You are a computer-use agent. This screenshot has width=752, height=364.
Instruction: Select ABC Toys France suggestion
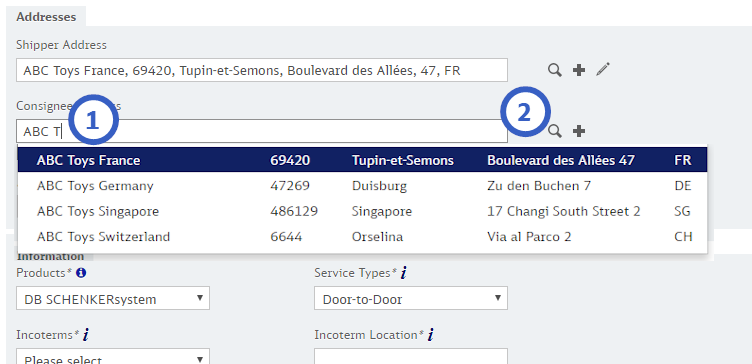363,160
